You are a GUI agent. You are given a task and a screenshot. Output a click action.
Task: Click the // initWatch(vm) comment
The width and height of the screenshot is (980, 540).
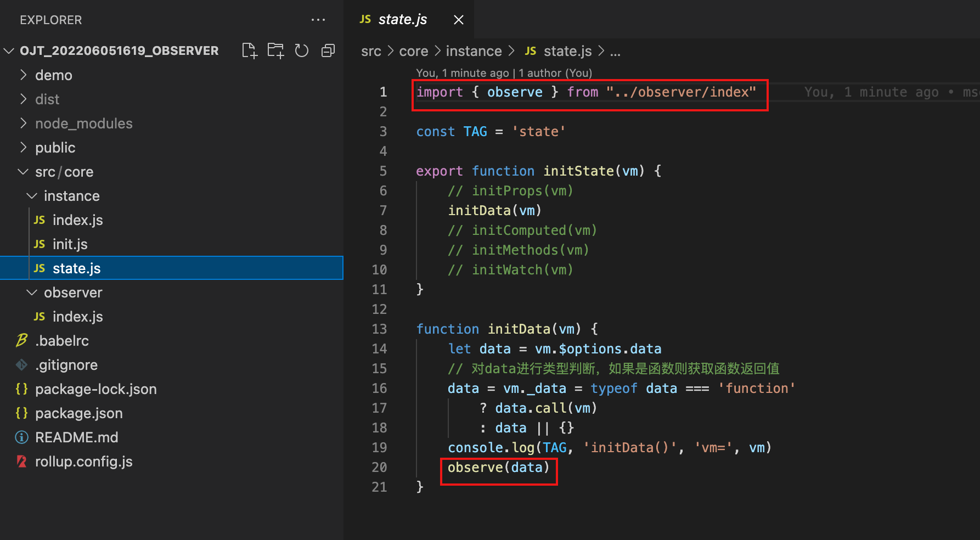[x=511, y=270]
